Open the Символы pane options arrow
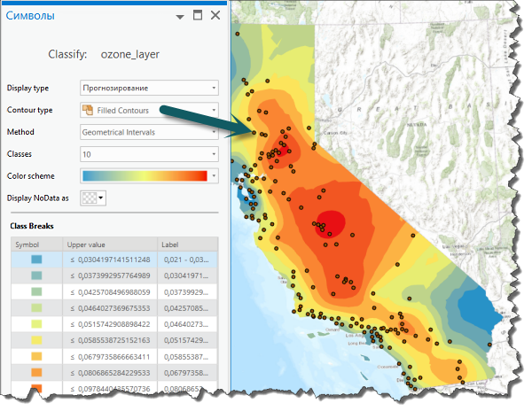Viewport: 532px width, 411px height. [181, 17]
